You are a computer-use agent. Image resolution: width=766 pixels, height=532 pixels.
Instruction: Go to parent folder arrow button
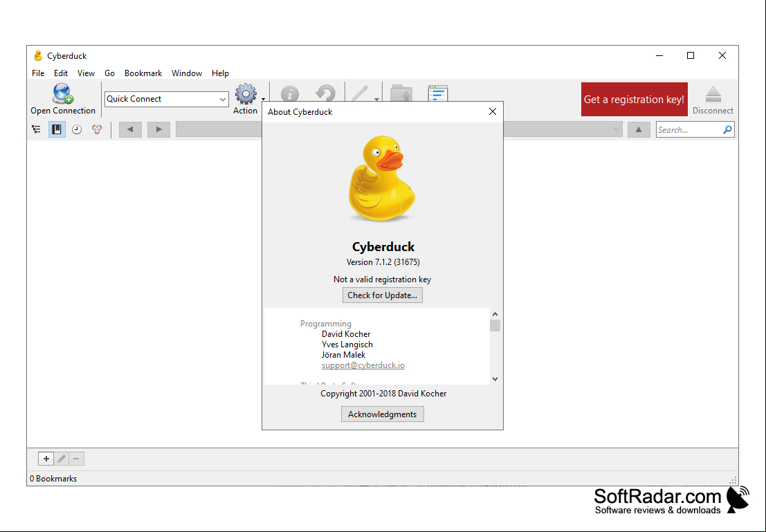pos(639,129)
